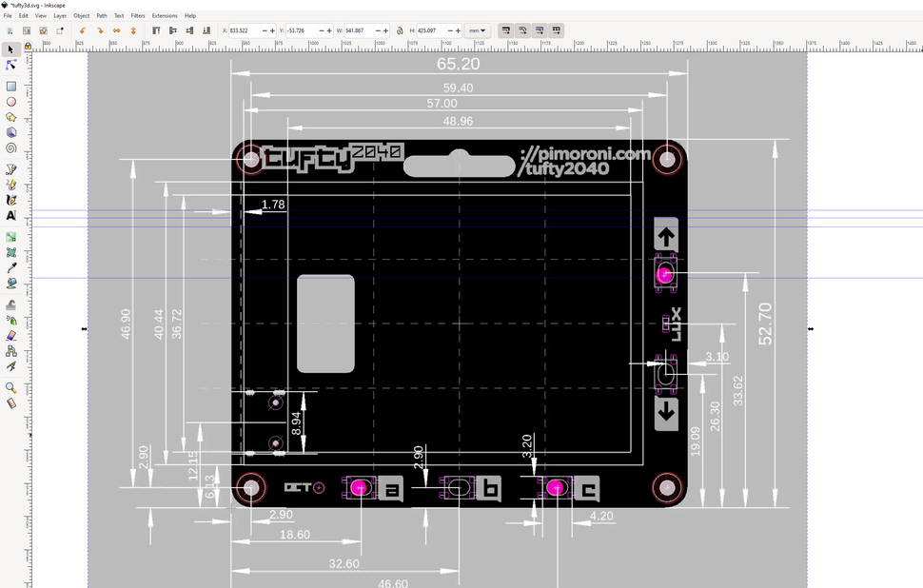The height and width of the screenshot is (588, 923).
Task: Rotate selection 90 degrees clockwise
Action: coord(101,29)
